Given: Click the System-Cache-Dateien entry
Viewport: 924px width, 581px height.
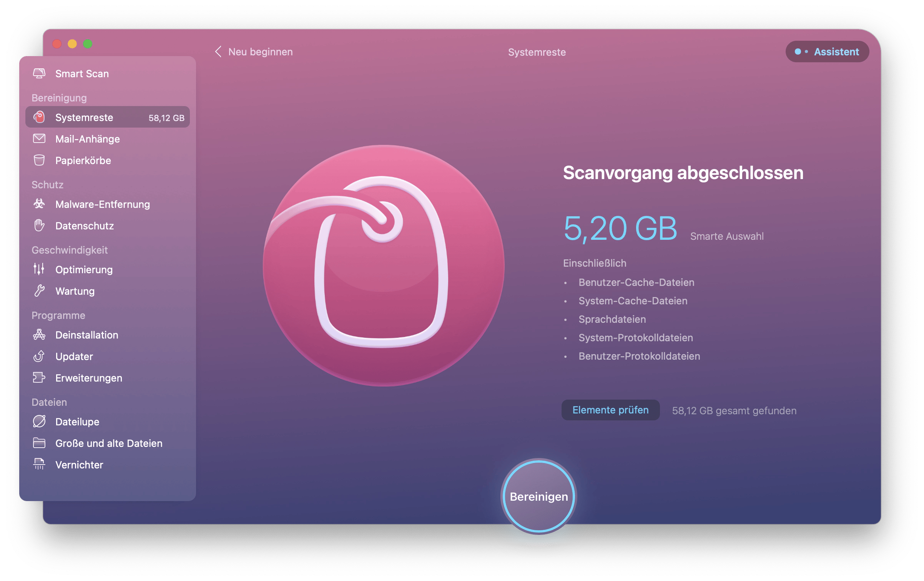Looking at the screenshot, I should point(633,300).
